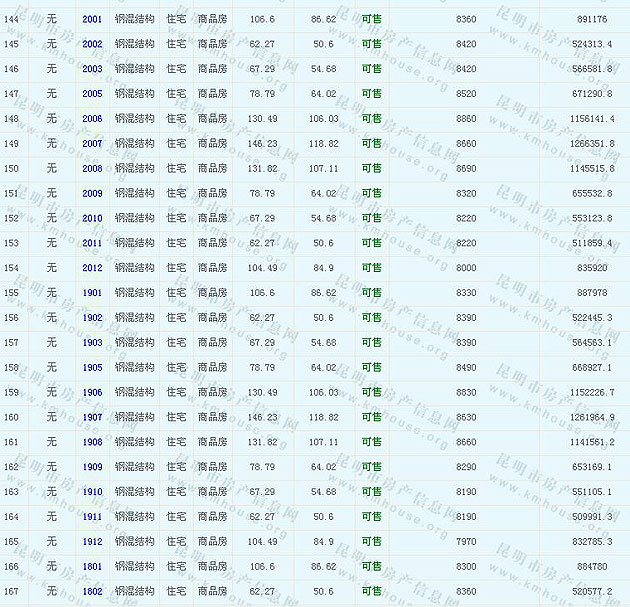The width and height of the screenshot is (630, 607).
Task: Click room number 2012
Action: point(92,268)
